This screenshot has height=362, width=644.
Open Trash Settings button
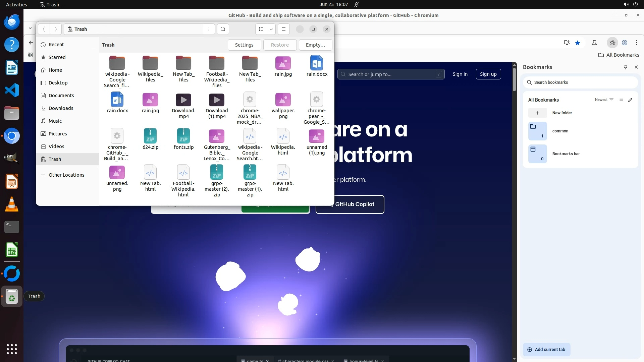pos(244,45)
